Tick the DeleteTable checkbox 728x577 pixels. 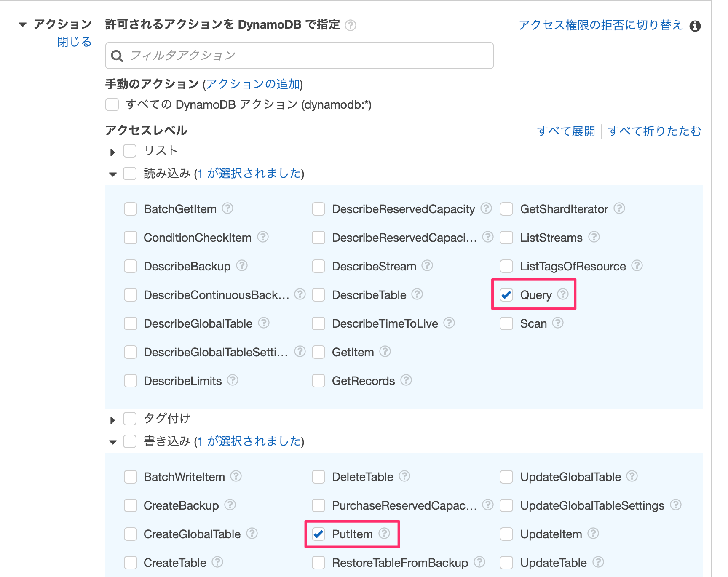318,477
